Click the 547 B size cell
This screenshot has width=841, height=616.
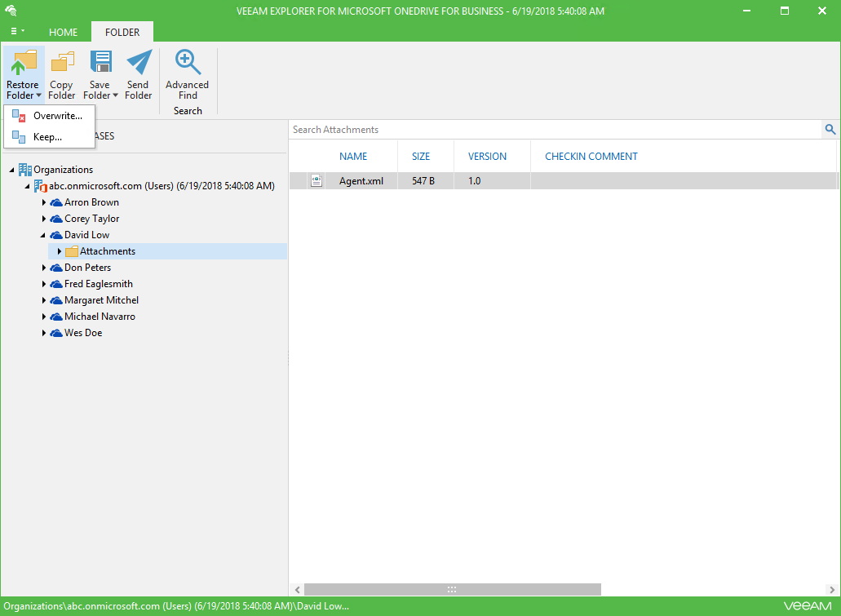pos(423,181)
